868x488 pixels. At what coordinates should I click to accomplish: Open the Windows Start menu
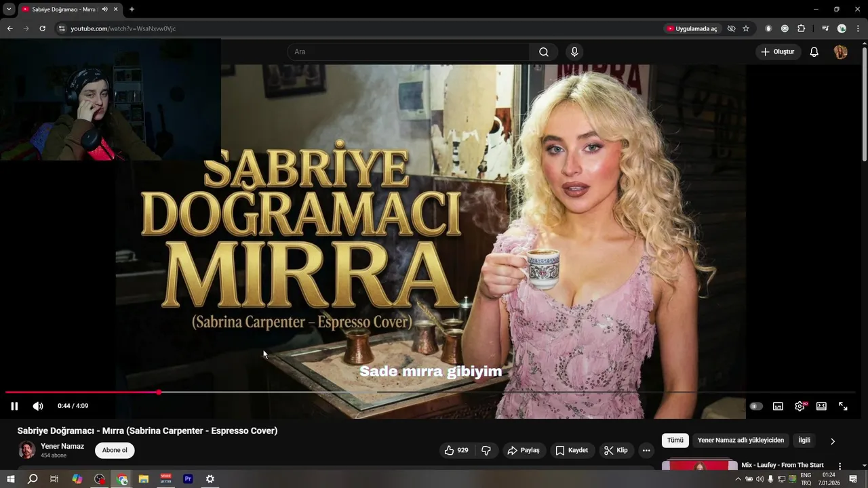pyautogui.click(x=10, y=479)
